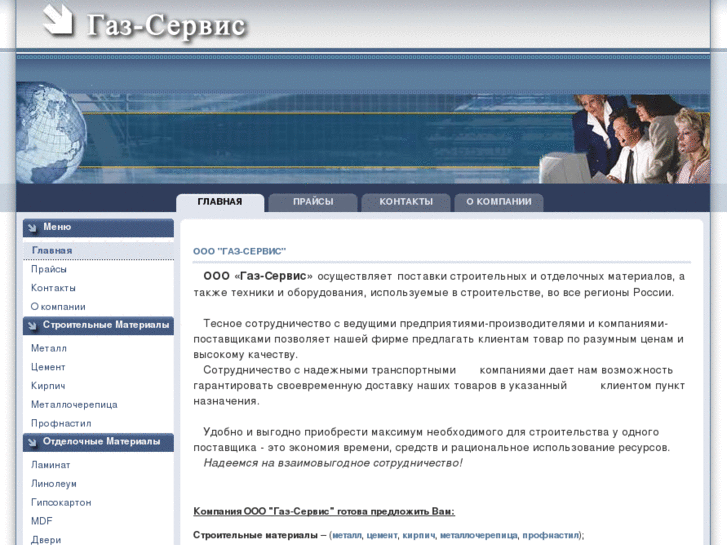Click the Газ-Сервис site title

click(166, 25)
